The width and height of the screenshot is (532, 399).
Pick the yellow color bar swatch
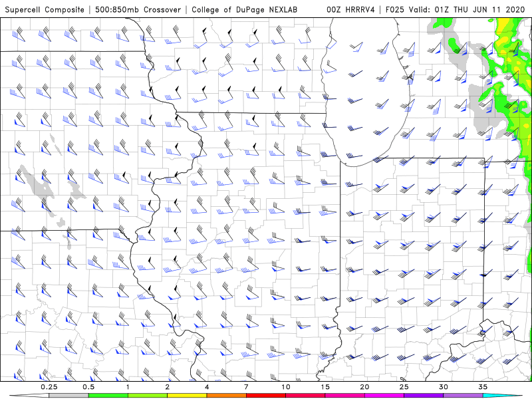[x=187, y=396]
